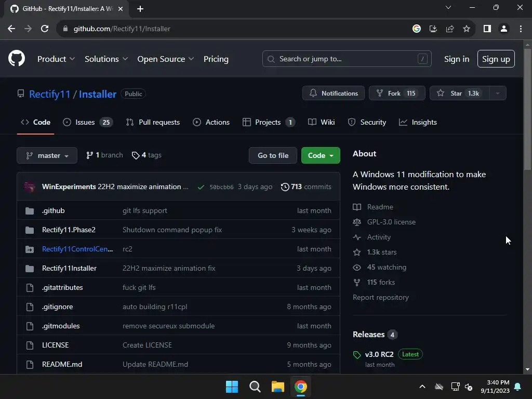Open a new browser tab
Viewport: 532px width, 399px height.
click(140, 9)
